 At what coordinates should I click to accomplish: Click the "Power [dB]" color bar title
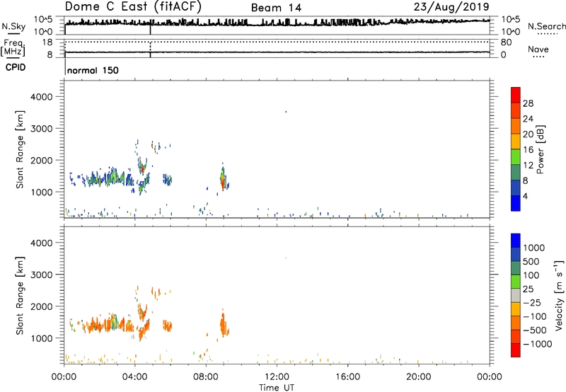pos(540,149)
